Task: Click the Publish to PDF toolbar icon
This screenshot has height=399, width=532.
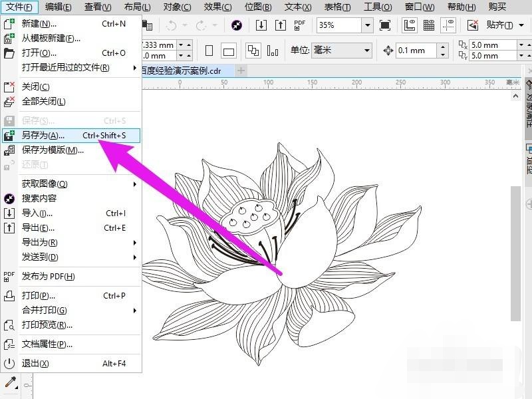Action: pos(299,25)
